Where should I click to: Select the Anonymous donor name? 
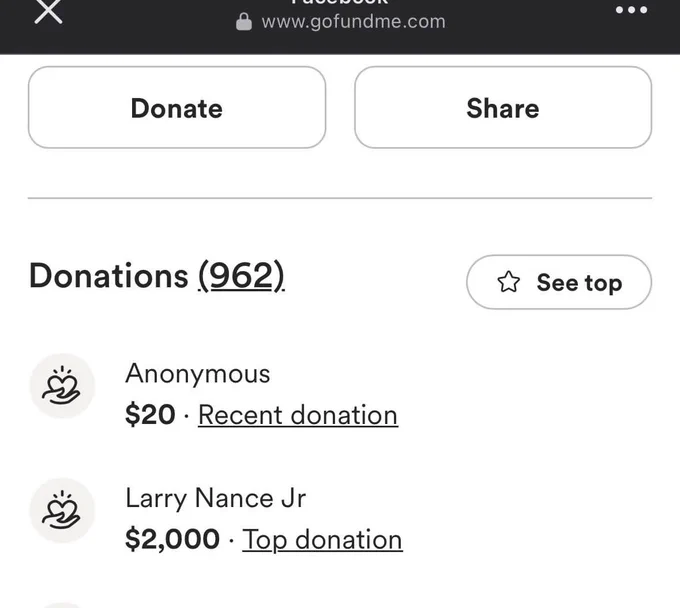198,373
